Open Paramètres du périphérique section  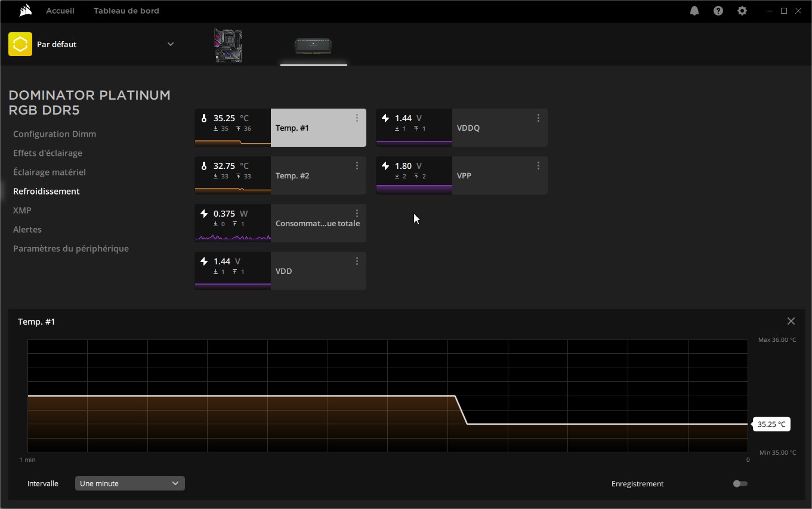click(71, 249)
